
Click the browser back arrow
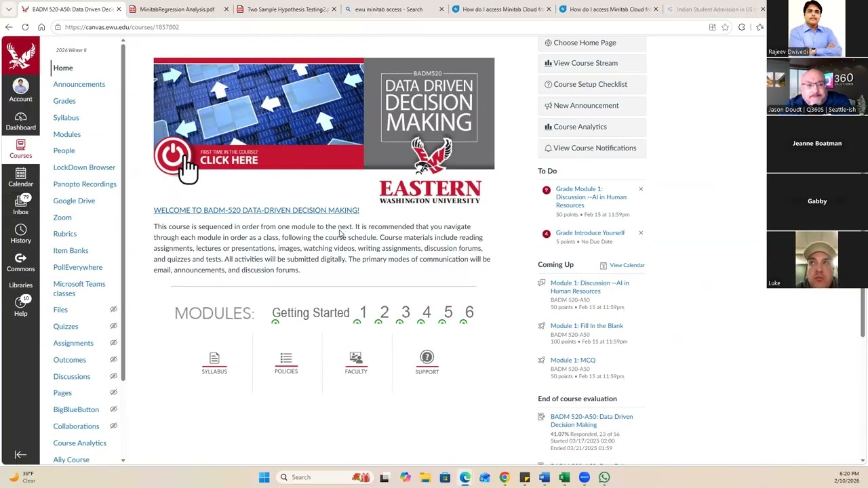tap(9, 27)
